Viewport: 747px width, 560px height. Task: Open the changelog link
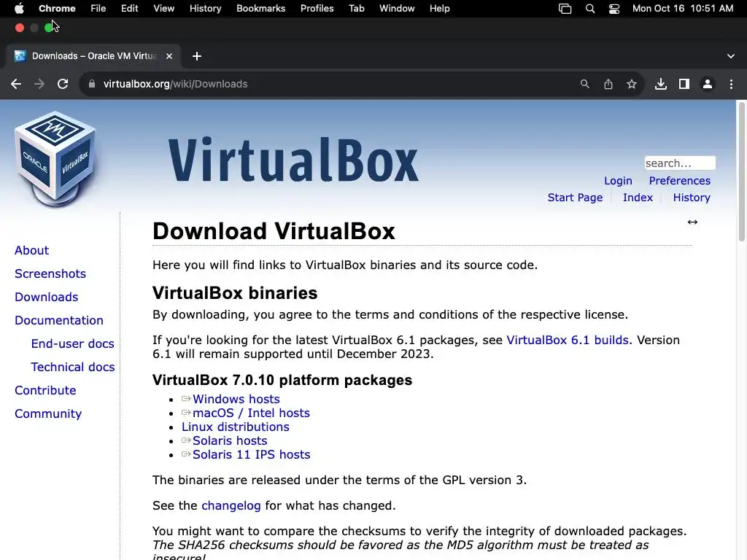tap(231, 506)
